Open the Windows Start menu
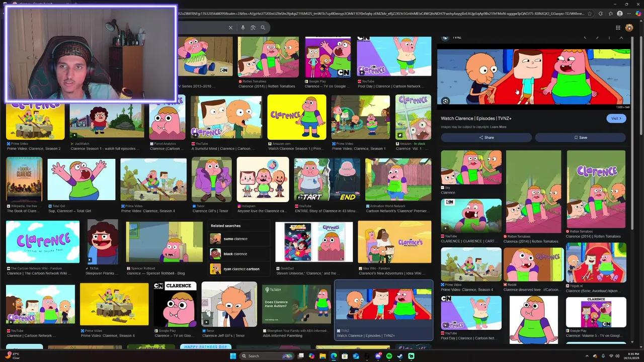Image resolution: width=644 pixels, height=362 pixels. [x=233, y=356]
